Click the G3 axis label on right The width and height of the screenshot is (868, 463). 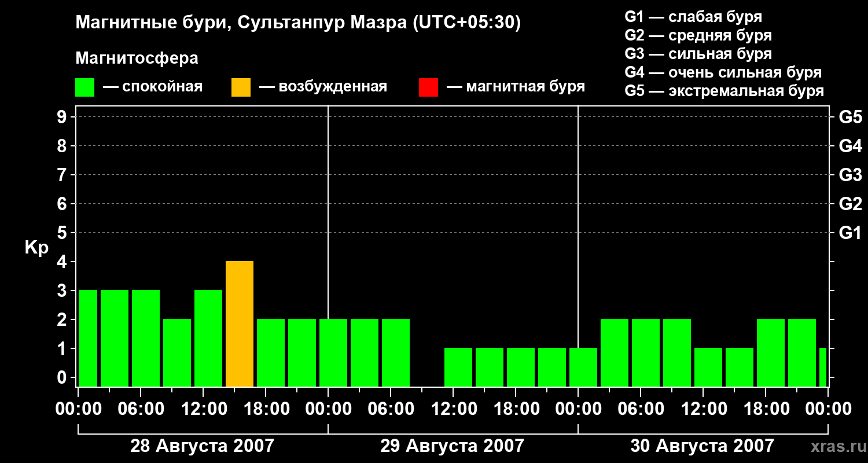[851, 175]
